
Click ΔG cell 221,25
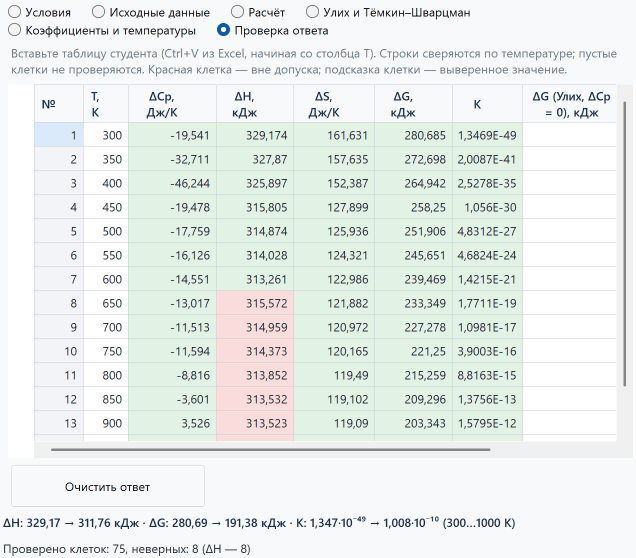point(413,350)
